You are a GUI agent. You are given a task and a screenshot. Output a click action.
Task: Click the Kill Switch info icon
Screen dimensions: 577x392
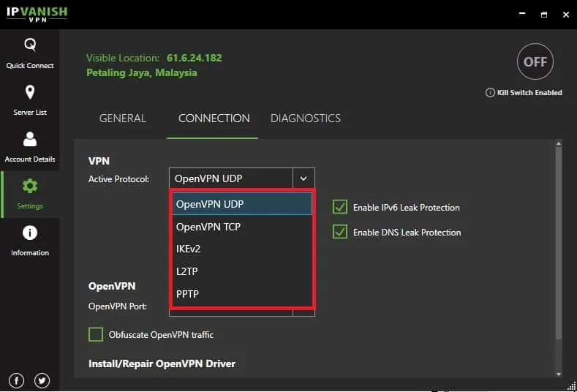pos(490,93)
